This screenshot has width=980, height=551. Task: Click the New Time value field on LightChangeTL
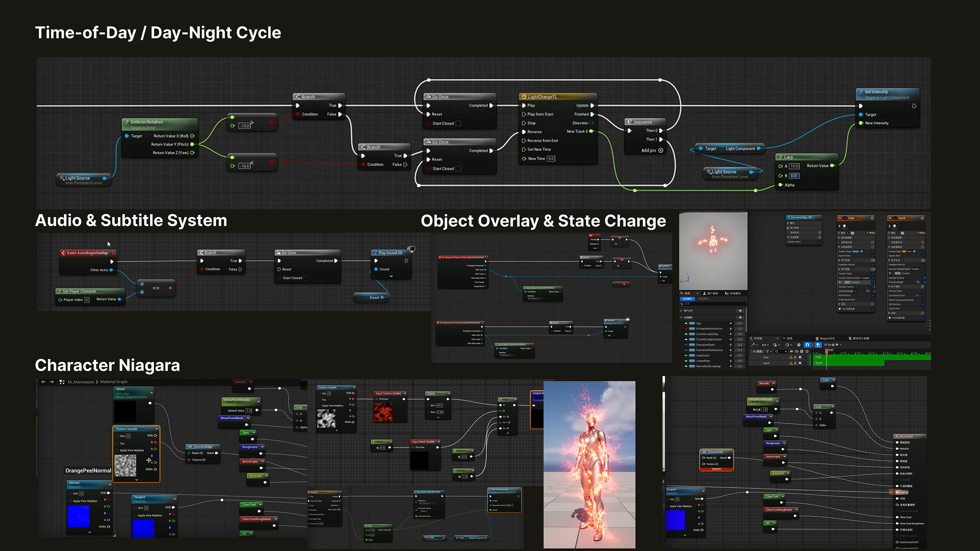tap(551, 159)
